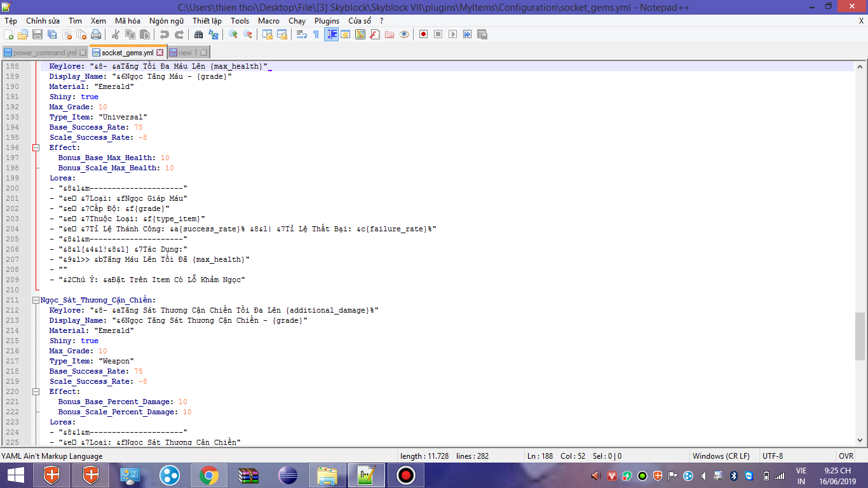Image resolution: width=868 pixels, height=488 pixels.
Task: Open the Xem menu
Action: [x=98, y=21]
